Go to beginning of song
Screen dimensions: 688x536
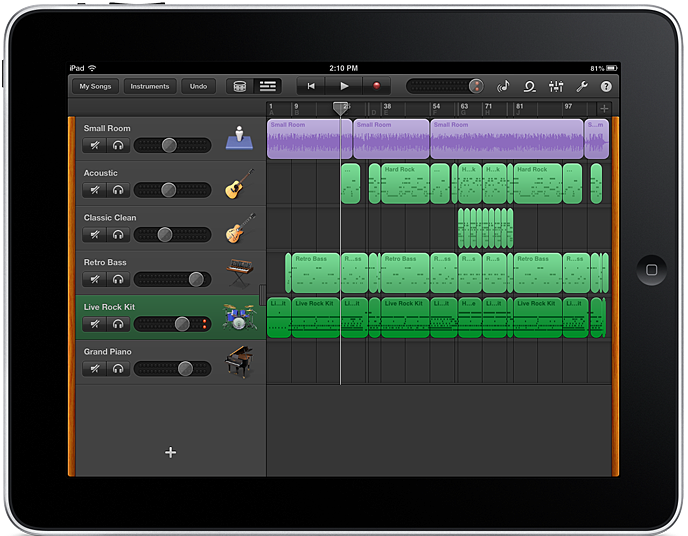tap(311, 86)
